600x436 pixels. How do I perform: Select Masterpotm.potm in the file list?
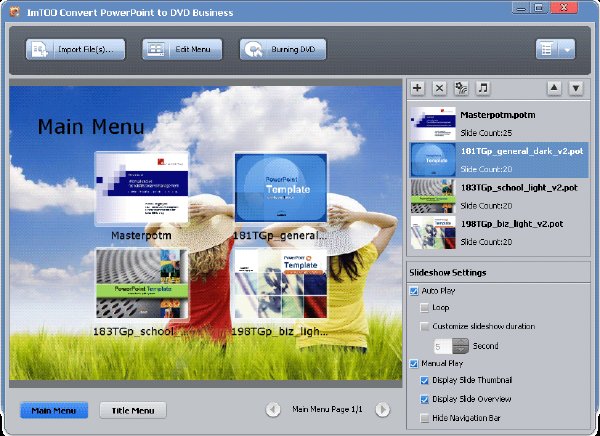[x=499, y=123]
